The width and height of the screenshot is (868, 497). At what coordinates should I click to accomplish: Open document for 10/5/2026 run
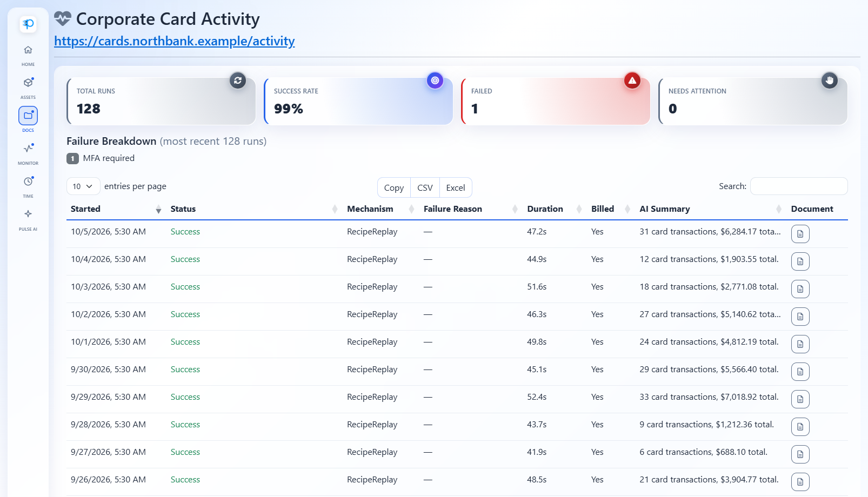pyautogui.click(x=800, y=234)
